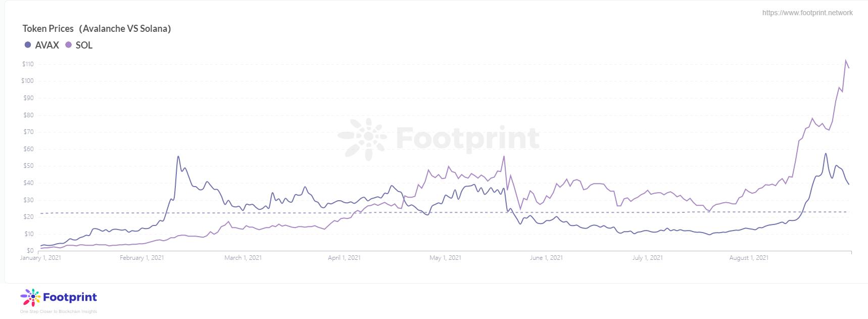Select the February 1, 2021 axis label
Image resolution: width=868 pixels, height=319 pixels.
[141, 258]
